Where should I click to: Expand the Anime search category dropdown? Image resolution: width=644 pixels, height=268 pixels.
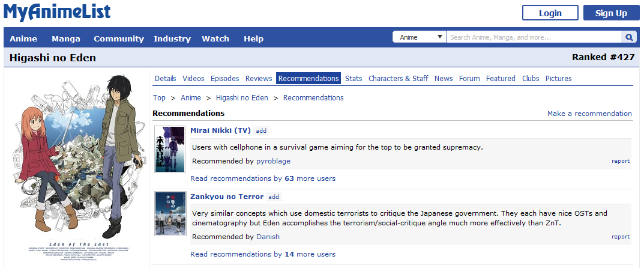tap(419, 37)
